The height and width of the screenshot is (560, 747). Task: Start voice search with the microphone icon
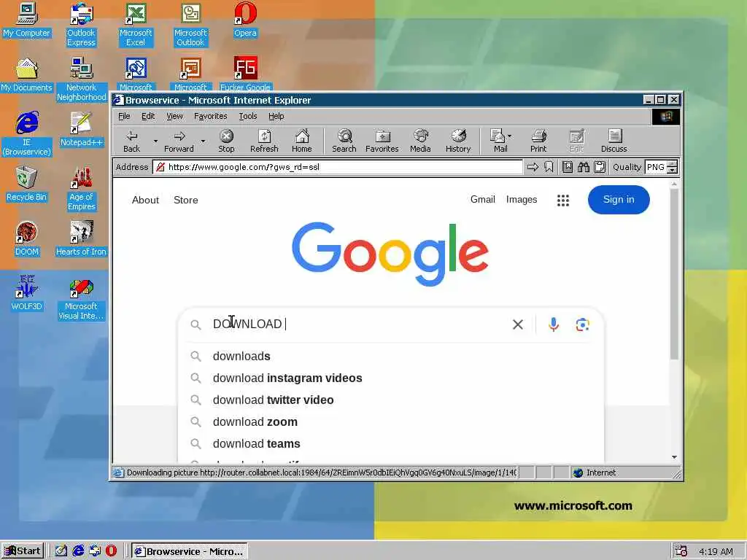click(x=554, y=324)
